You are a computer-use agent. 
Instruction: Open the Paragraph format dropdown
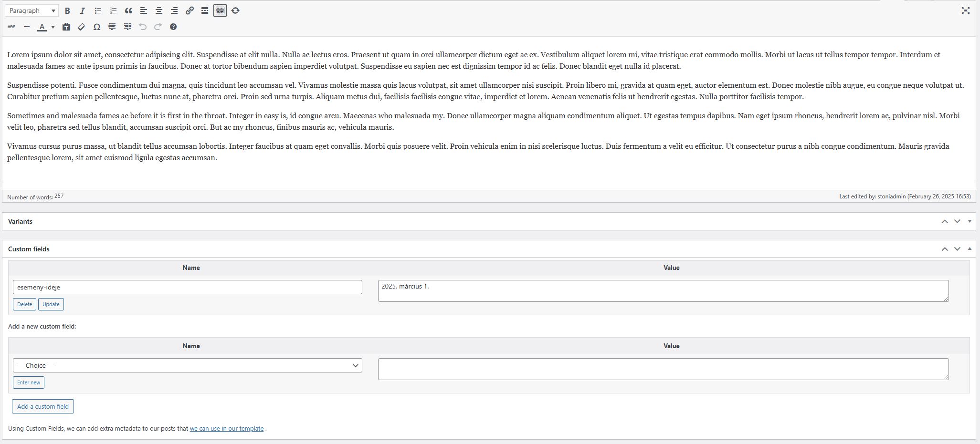click(x=32, y=10)
